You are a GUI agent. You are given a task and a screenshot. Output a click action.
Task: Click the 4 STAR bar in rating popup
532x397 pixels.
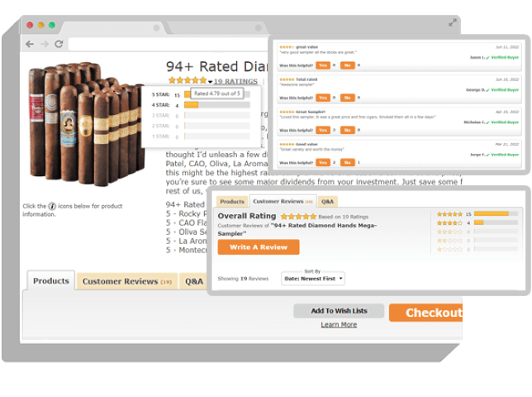(217, 105)
